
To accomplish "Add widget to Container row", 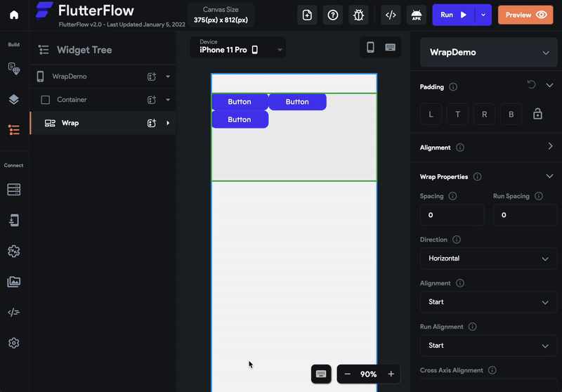I will [x=152, y=100].
